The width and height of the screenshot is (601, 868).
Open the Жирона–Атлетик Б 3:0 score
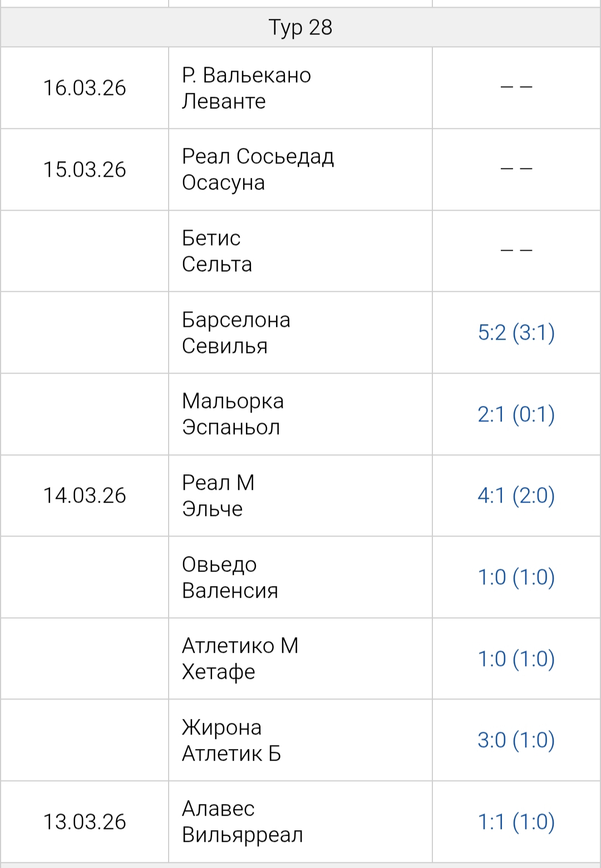[x=516, y=740]
